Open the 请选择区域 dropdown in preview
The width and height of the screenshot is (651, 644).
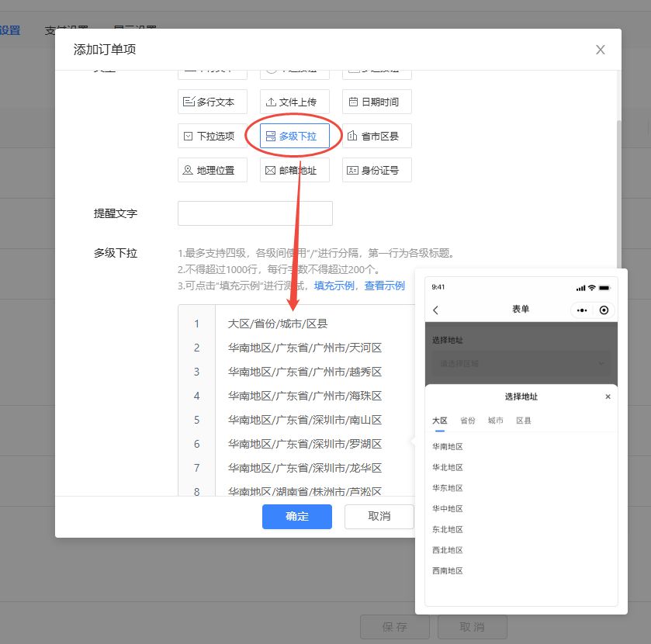(x=520, y=363)
